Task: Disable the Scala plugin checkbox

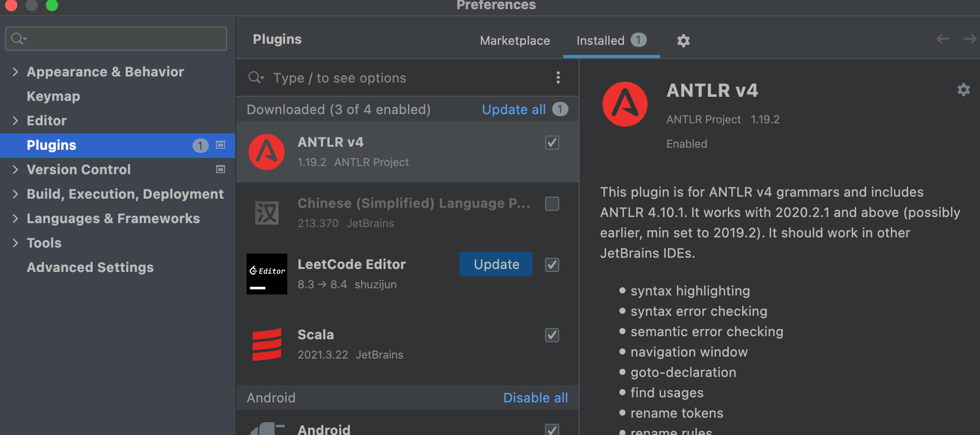Action: point(552,335)
